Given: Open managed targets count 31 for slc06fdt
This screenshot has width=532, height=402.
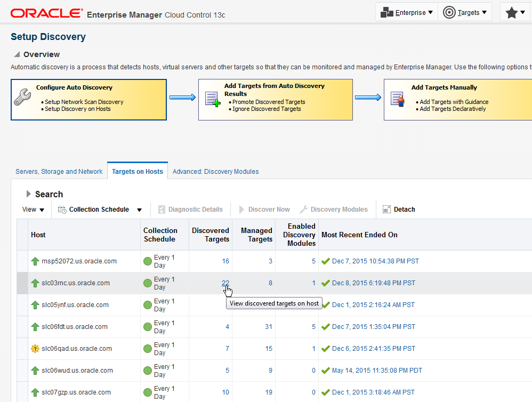Looking at the screenshot, I should 269,327.
